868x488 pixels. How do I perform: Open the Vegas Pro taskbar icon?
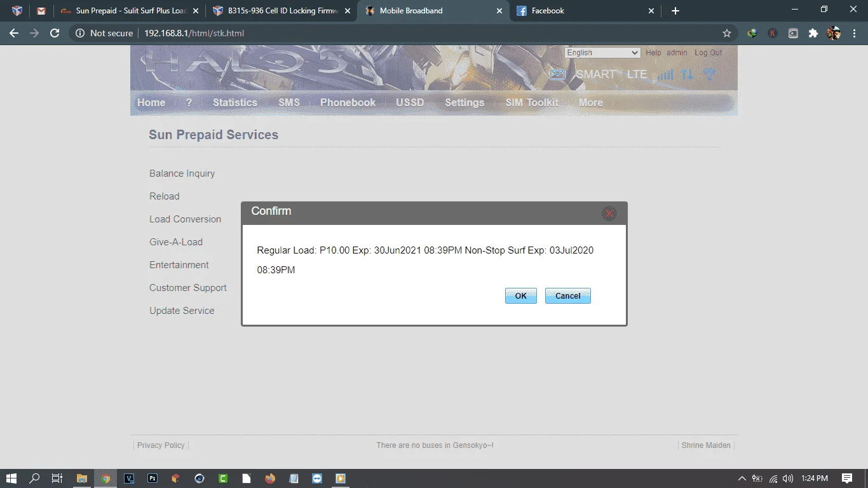point(129,478)
